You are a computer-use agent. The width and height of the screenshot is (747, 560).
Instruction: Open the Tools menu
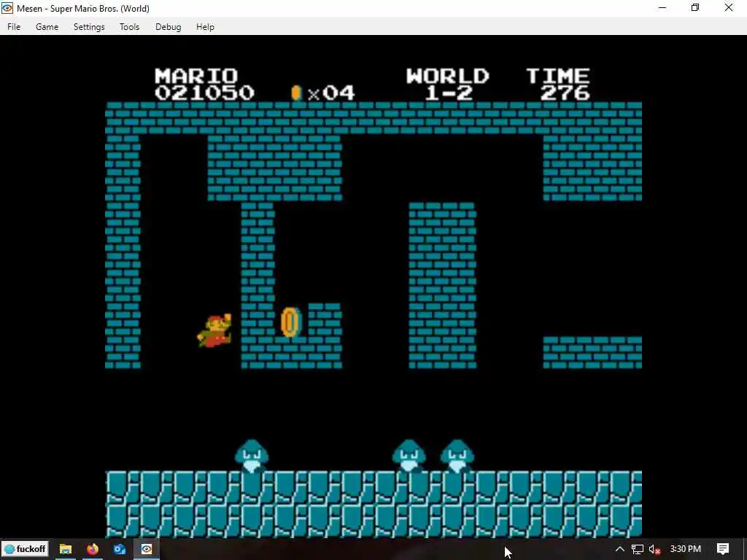coord(129,27)
